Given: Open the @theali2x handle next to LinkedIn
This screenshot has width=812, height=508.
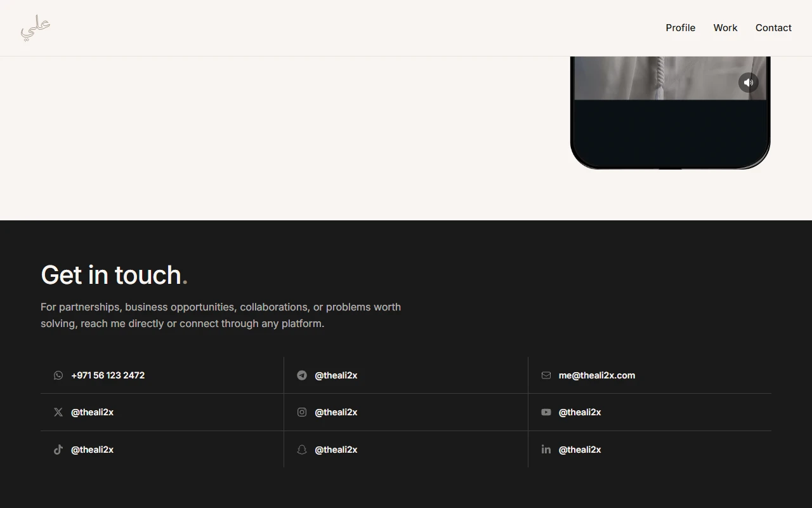Looking at the screenshot, I should click(x=580, y=450).
